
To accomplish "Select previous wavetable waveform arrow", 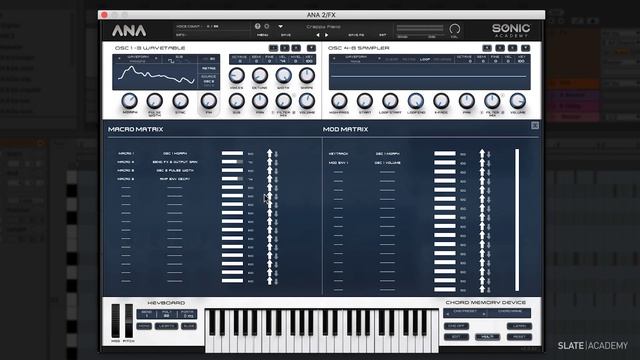I will [119, 59].
